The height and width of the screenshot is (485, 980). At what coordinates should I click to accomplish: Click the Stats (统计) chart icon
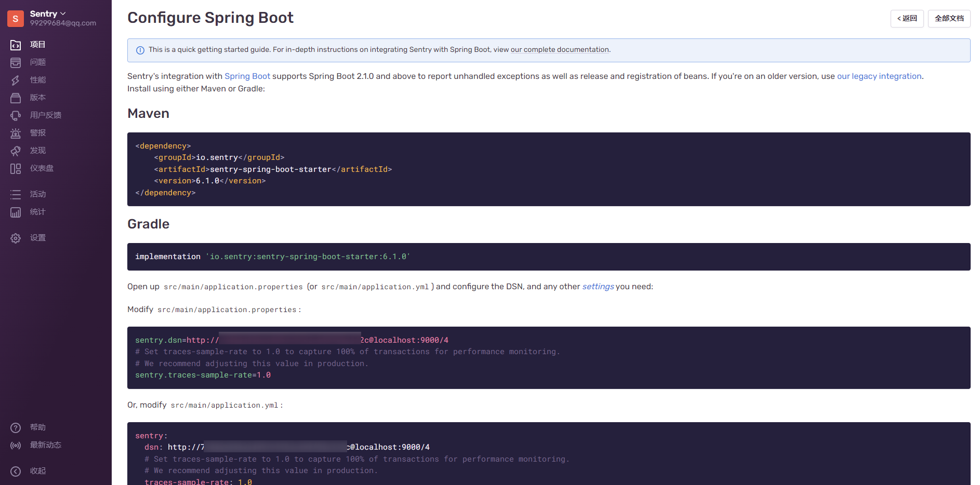point(16,212)
